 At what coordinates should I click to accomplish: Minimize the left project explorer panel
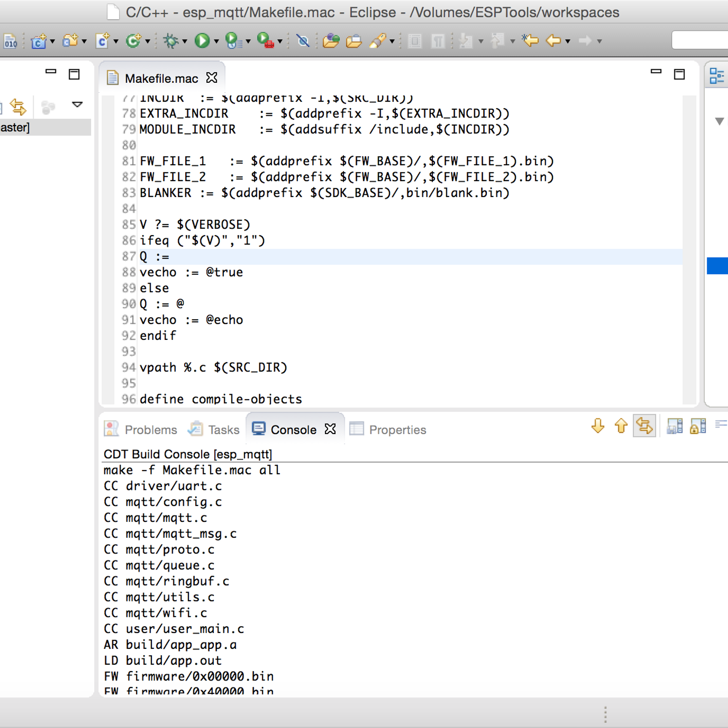51,71
